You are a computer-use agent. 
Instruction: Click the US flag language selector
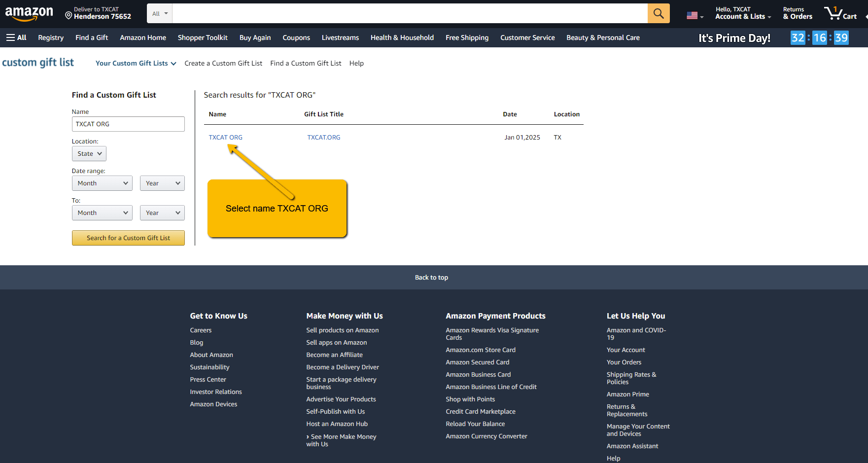(x=695, y=15)
